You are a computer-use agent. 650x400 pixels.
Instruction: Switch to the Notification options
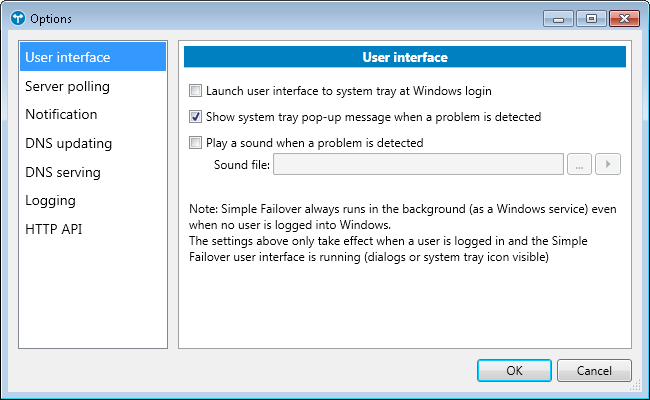click(x=62, y=114)
